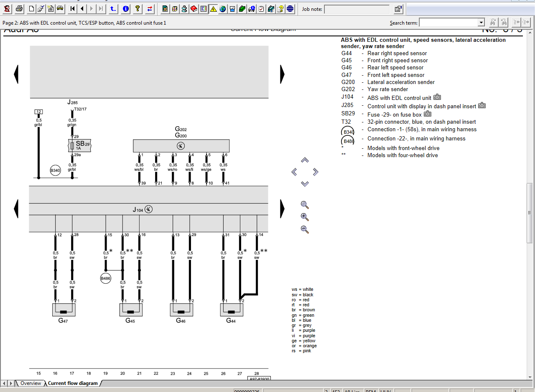
Task: Jump to the first page
Action: click(x=72, y=8)
